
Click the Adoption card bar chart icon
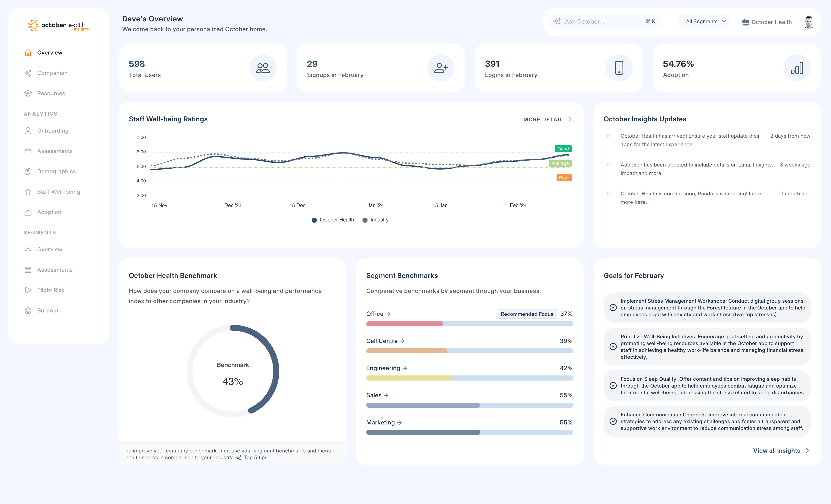point(797,68)
